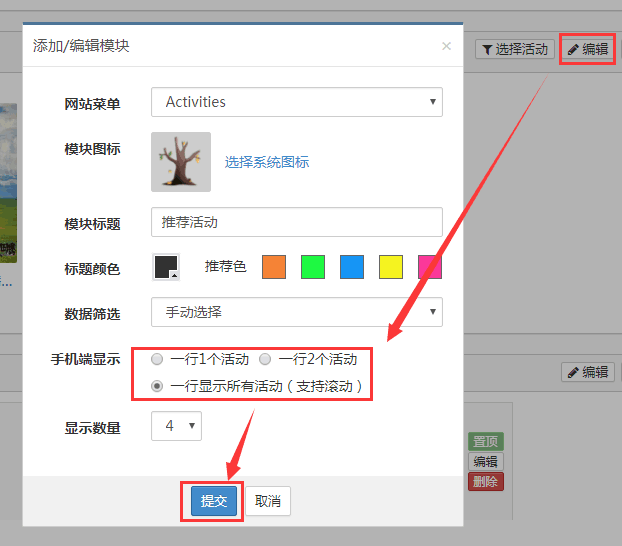Image resolution: width=622 pixels, height=546 pixels.
Task: Select the 一行2个活动 radio option
Action: click(x=265, y=359)
